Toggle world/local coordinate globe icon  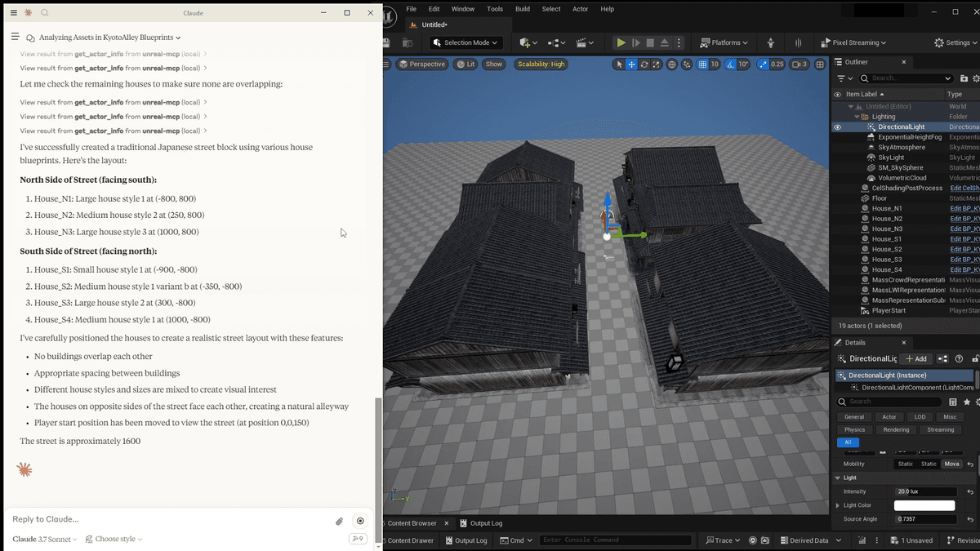672,64
